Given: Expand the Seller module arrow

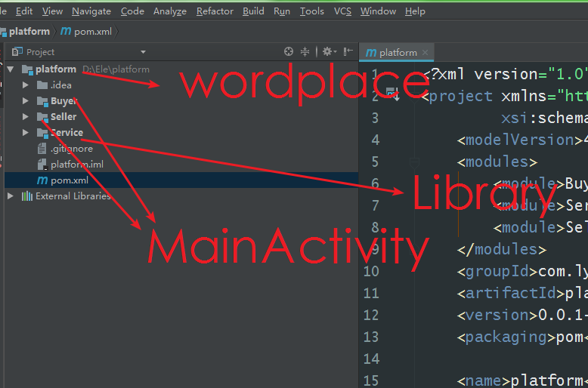Looking at the screenshot, I should [x=26, y=116].
